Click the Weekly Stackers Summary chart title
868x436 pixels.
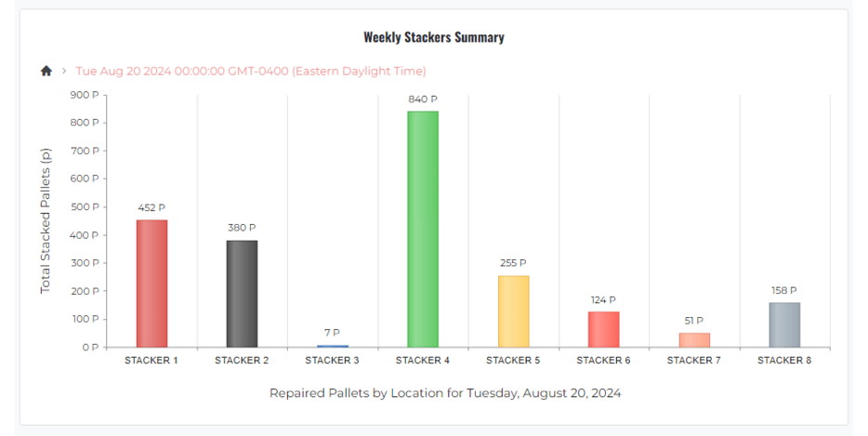click(x=434, y=37)
